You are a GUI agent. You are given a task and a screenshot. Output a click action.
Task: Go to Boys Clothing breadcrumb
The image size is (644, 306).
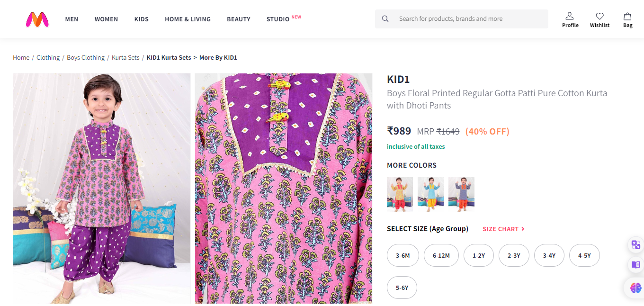[x=86, y=58]
